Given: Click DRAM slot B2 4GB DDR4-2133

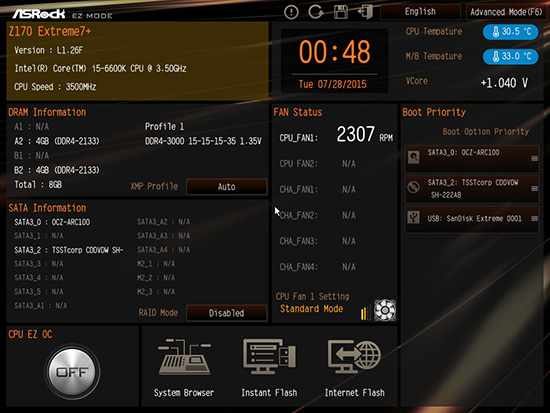Looking at the screenshot, I should point(57,170).
